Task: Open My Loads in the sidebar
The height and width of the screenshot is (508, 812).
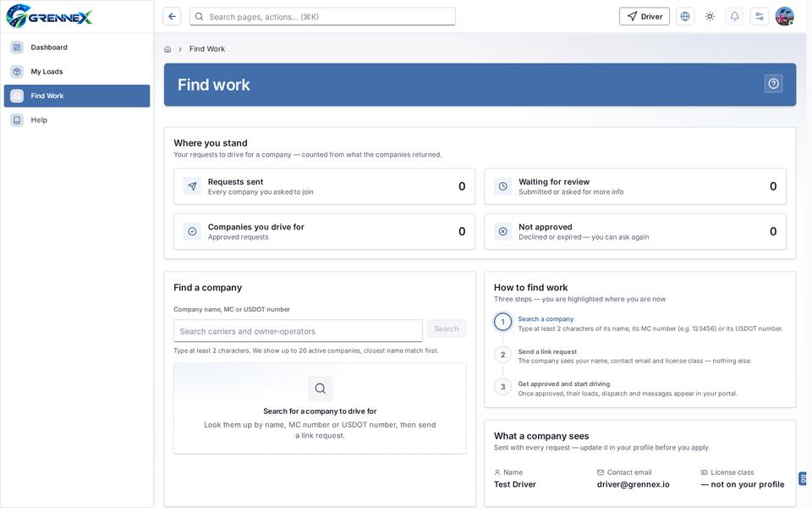Action: coord(77,71)
